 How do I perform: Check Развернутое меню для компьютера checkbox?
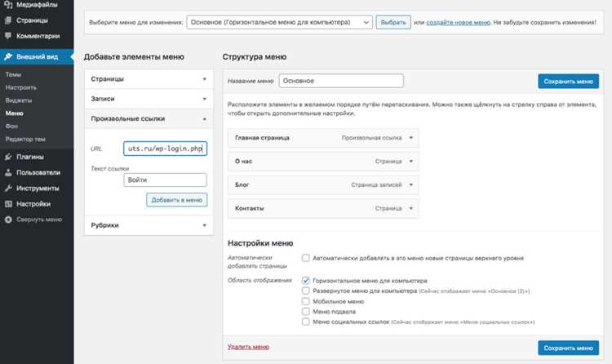click(x=306, y=291)
